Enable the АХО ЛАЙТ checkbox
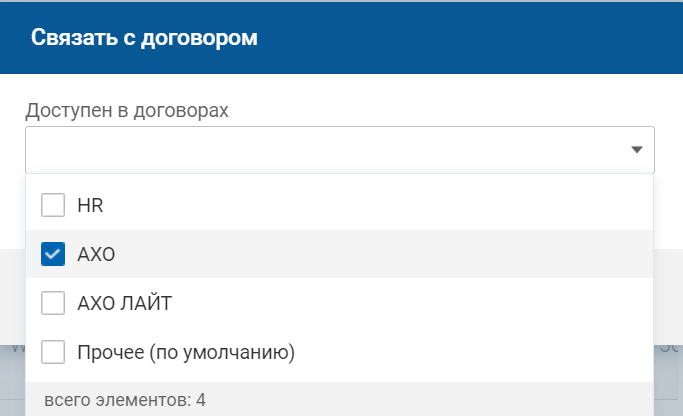This screenshot has height=416, width=683. coord(53,303)
